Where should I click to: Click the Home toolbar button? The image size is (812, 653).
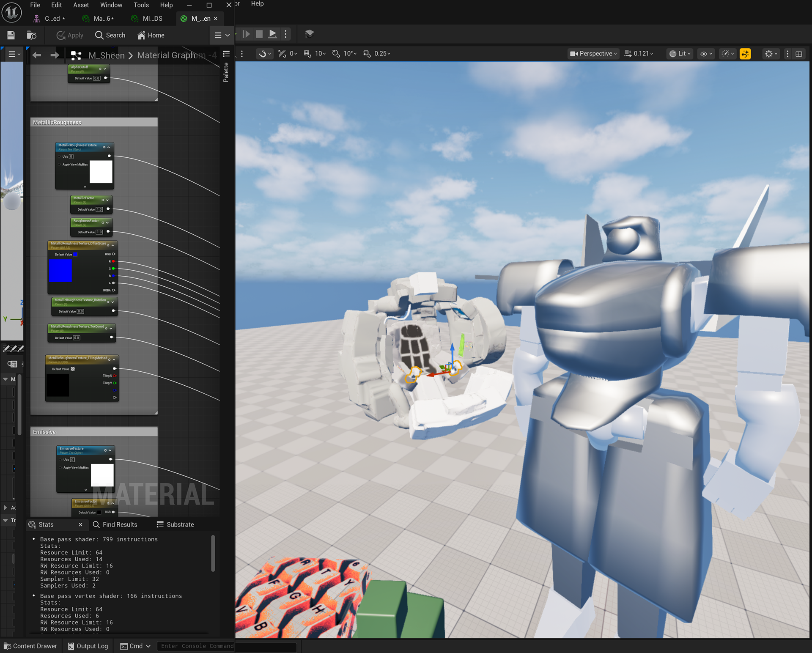[x=151, y=35]
